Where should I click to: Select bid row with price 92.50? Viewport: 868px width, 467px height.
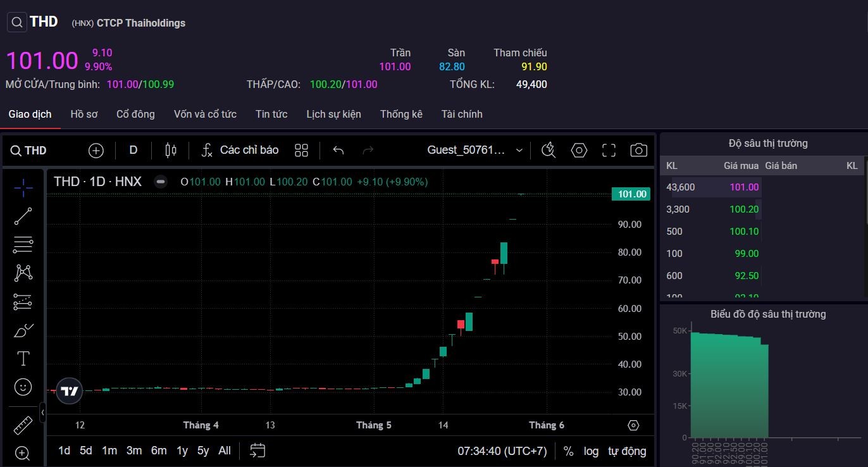click(712, 276)
